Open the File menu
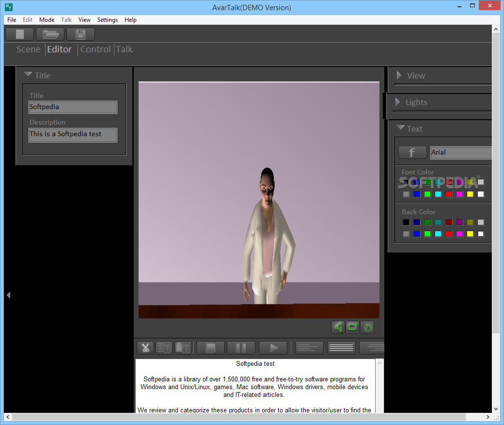The width and height of the screenshot is (504, 425). pyautogui.click(x=12, y=19)
